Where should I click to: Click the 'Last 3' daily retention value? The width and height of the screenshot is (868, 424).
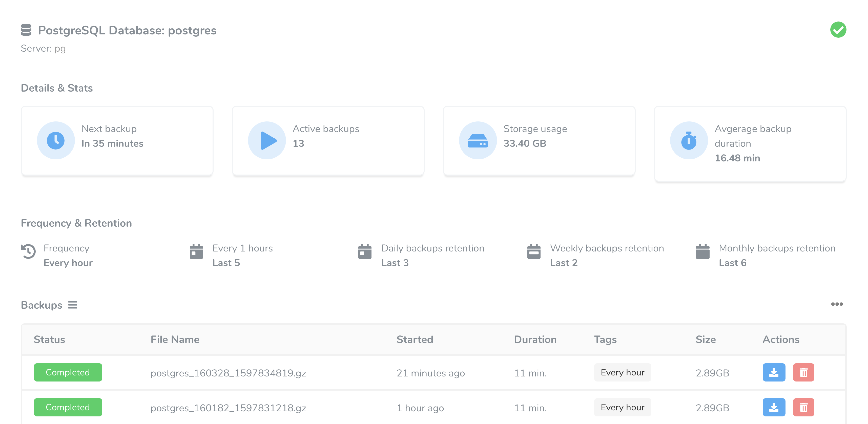point(395,263)
